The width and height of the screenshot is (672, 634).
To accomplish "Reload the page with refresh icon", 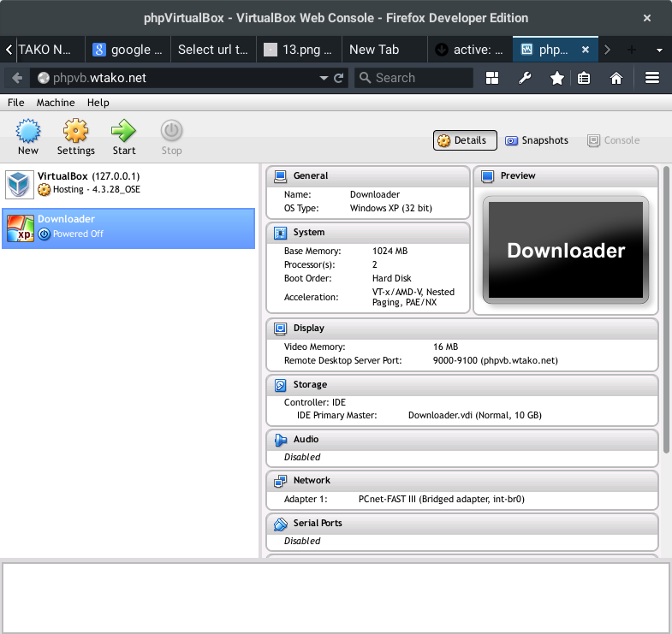I will click(x=339, y=78).
